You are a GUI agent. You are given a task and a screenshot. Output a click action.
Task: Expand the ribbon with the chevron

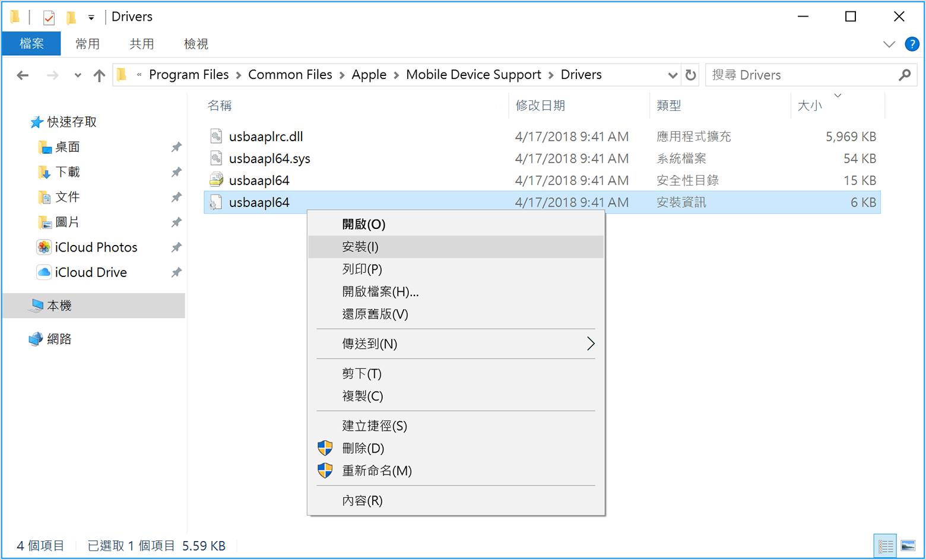click(x=889, y=44)
